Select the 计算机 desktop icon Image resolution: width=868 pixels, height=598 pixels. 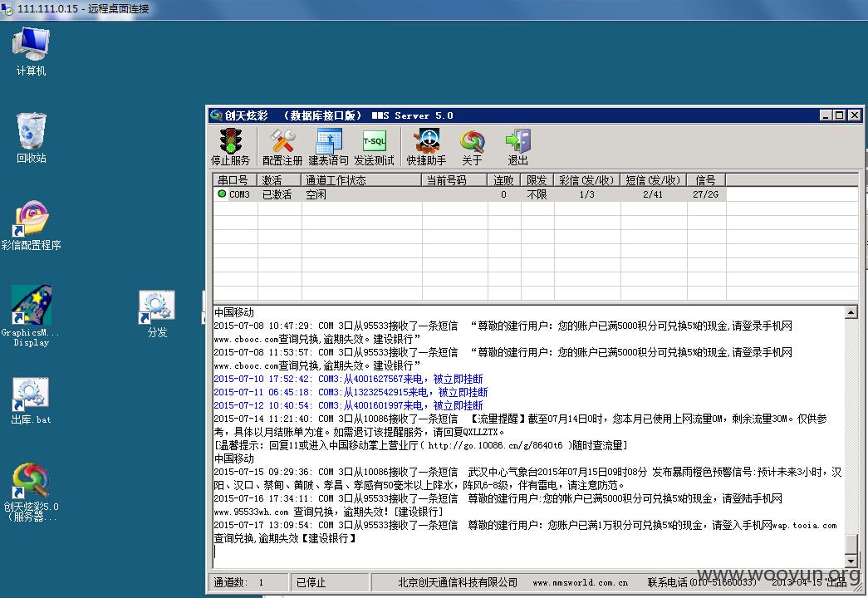(x=31, y=51)
